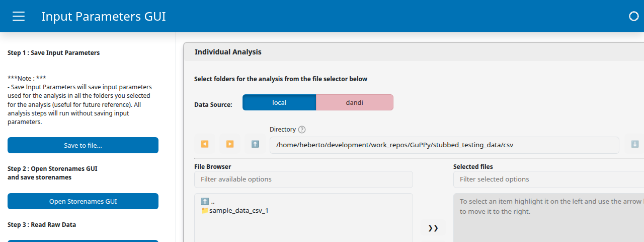Click Open Storenames GUI button

[x=83, y=201]
